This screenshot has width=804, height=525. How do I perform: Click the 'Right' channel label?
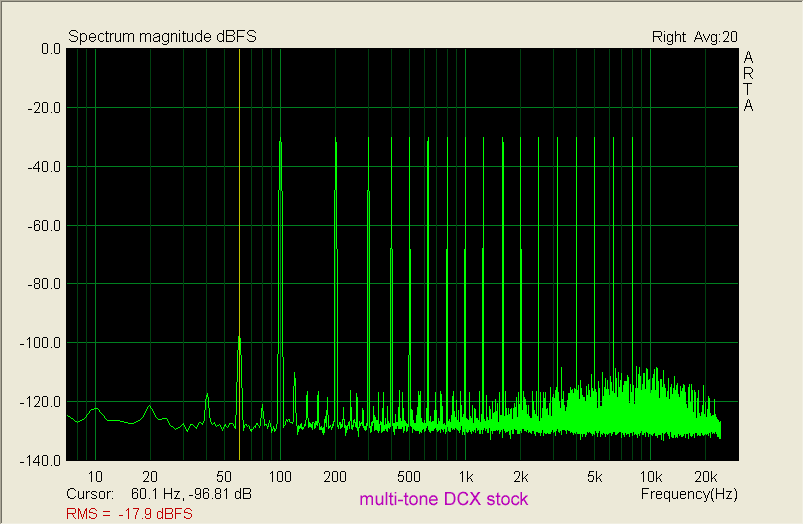pos(668,37)
